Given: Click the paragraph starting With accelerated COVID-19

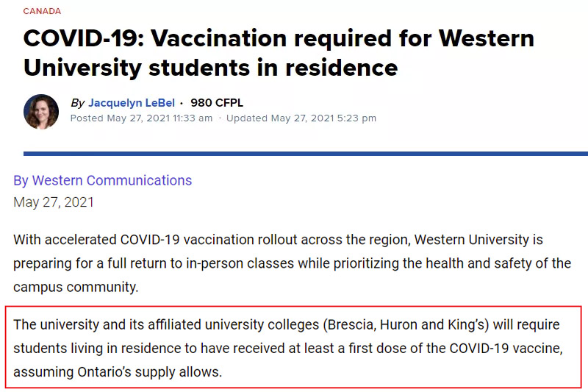Looking at the screenshot, I should click(292, 263).
